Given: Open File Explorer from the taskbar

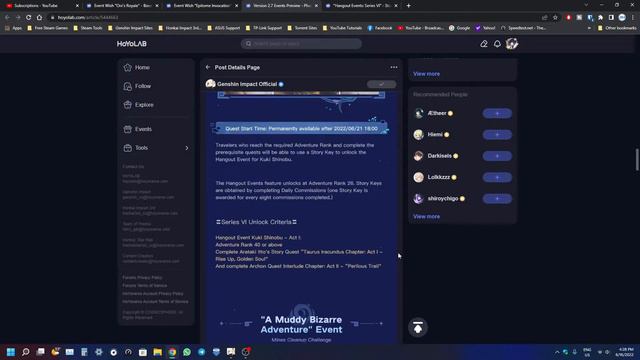Looking at the screenshot, I should pos(158,352).
